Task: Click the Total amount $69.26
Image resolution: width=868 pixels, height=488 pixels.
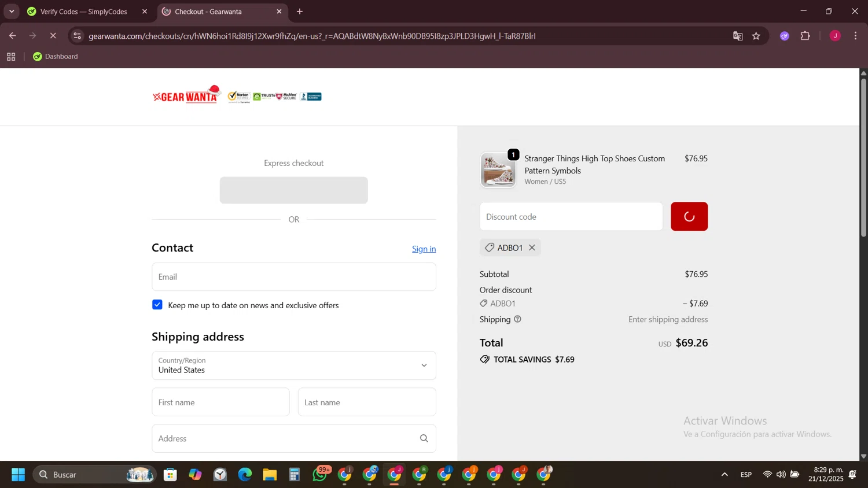Action: 692,343
